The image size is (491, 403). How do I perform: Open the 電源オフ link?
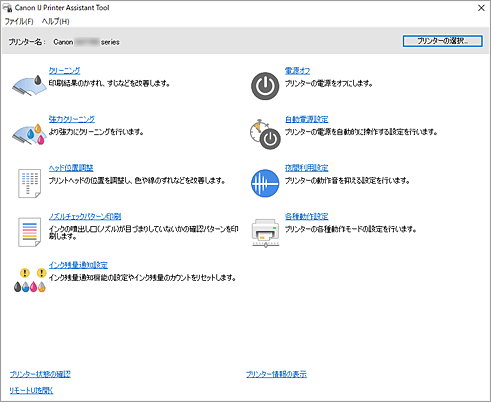tap(297, 71)
